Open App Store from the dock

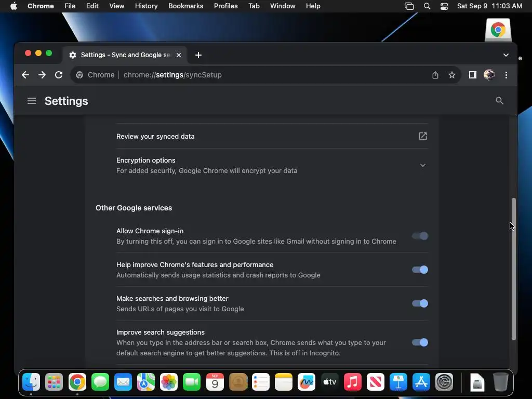(x=421, y=382)
